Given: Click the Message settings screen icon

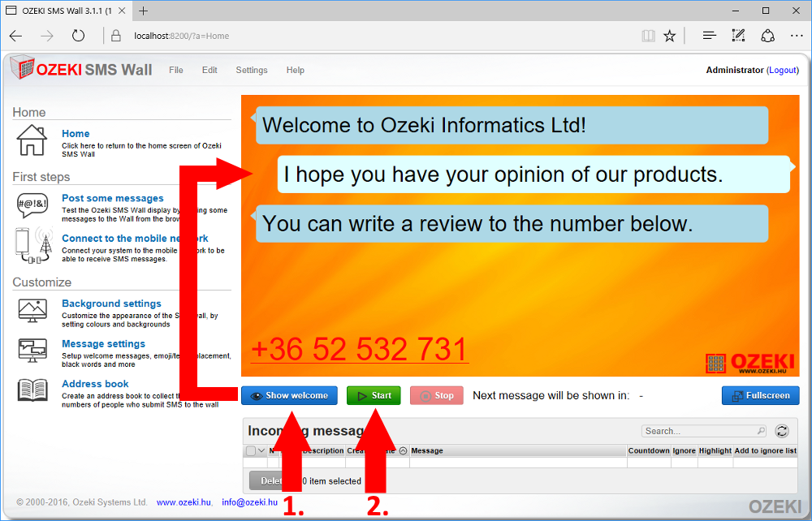Looking at the screenshot, I should click(x=32, y=351).
